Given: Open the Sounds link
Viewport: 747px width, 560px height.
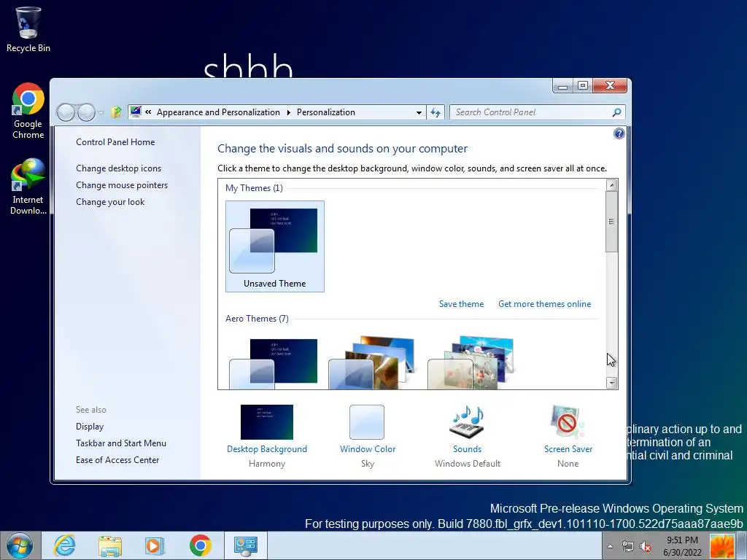Looking at the screenshot, I should tap(468, 449).
